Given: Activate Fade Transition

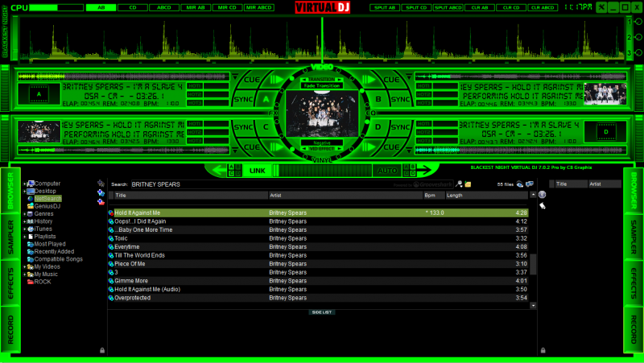Looking at the screenshot, I should (322, 86).
